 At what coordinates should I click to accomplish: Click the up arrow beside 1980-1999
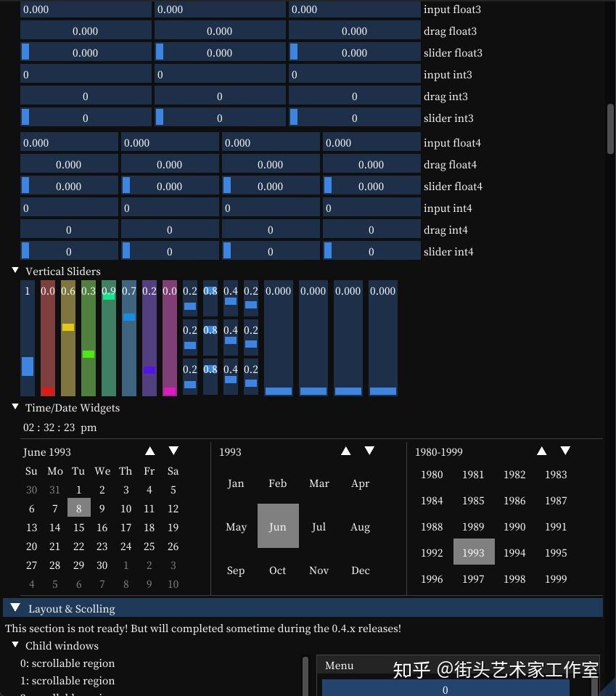pos(541,451)
